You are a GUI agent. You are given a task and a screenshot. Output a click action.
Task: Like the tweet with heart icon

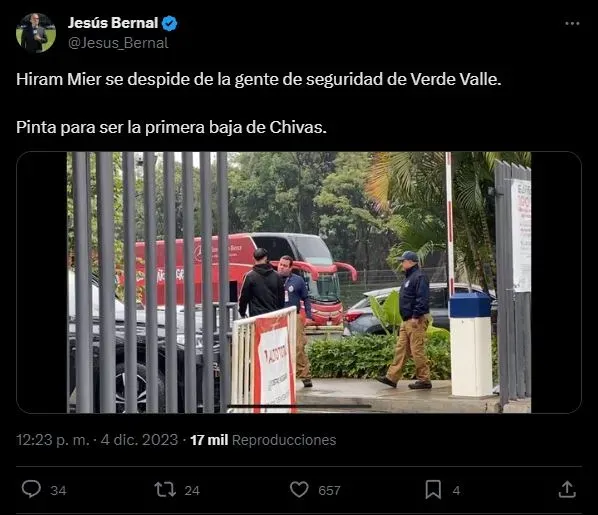coord(299,489)
